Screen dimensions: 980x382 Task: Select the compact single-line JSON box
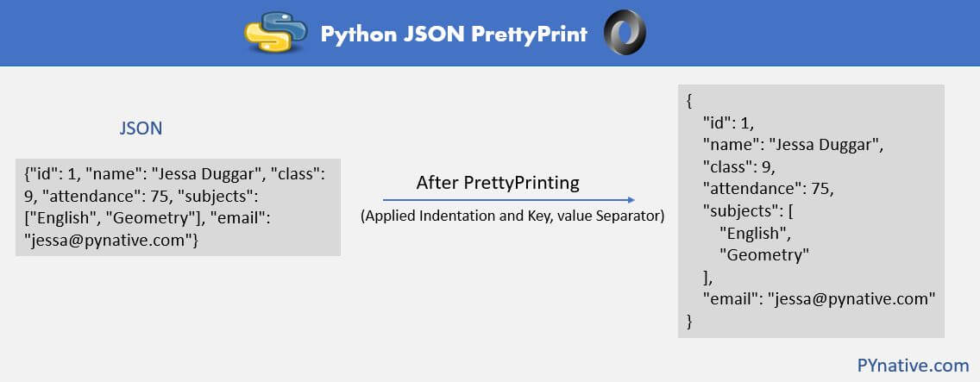pyautogui.click(x=178, y=207)
